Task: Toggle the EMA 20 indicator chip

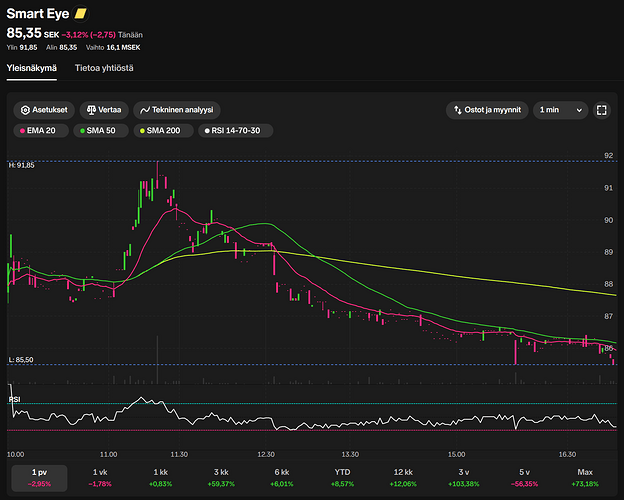Action: click(x=41, y=131)
